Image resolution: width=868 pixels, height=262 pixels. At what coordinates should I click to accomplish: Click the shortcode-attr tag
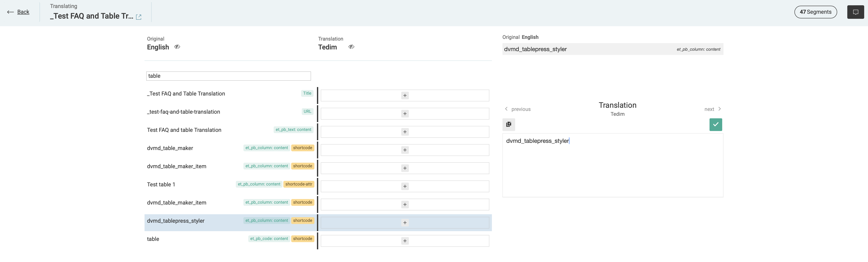(x=299, y=184)
